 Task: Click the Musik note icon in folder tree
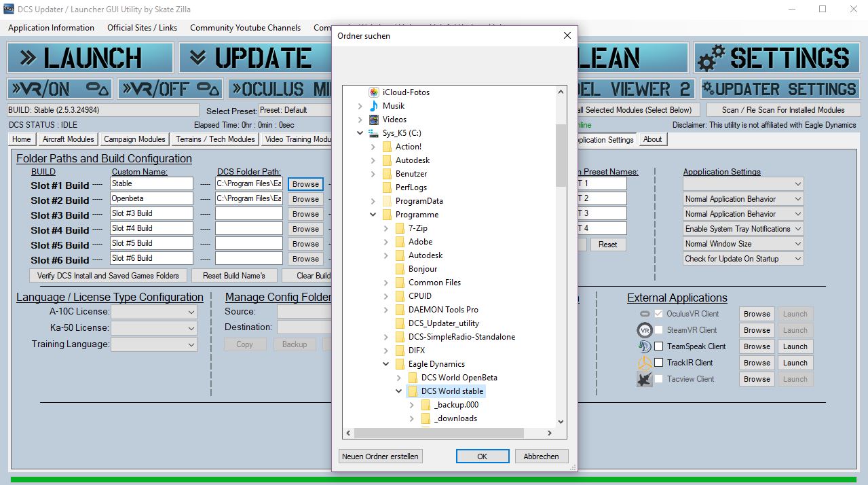click(x=373, y=106)
